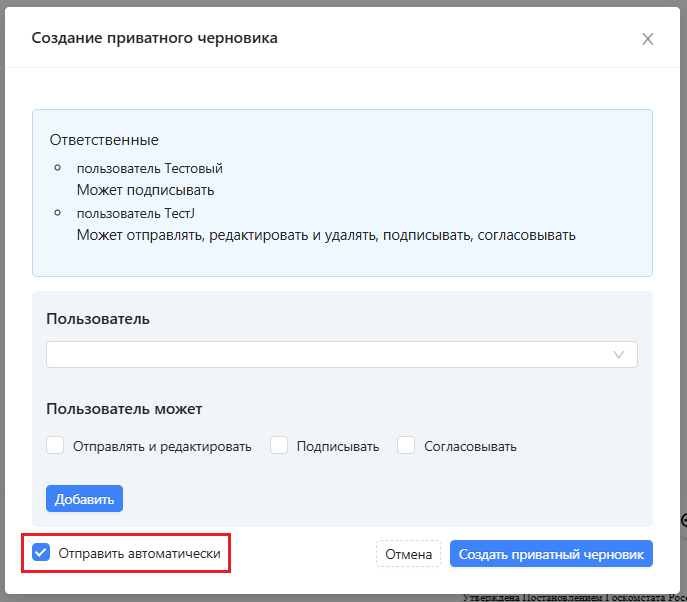Select the пользователь Тестовый entry
The image size is (687, 602).
149,168
